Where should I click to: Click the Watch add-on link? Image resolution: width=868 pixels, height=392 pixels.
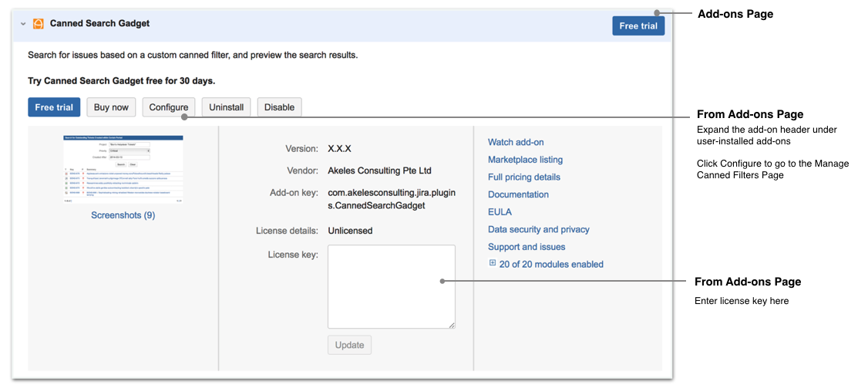pos(515,142)
